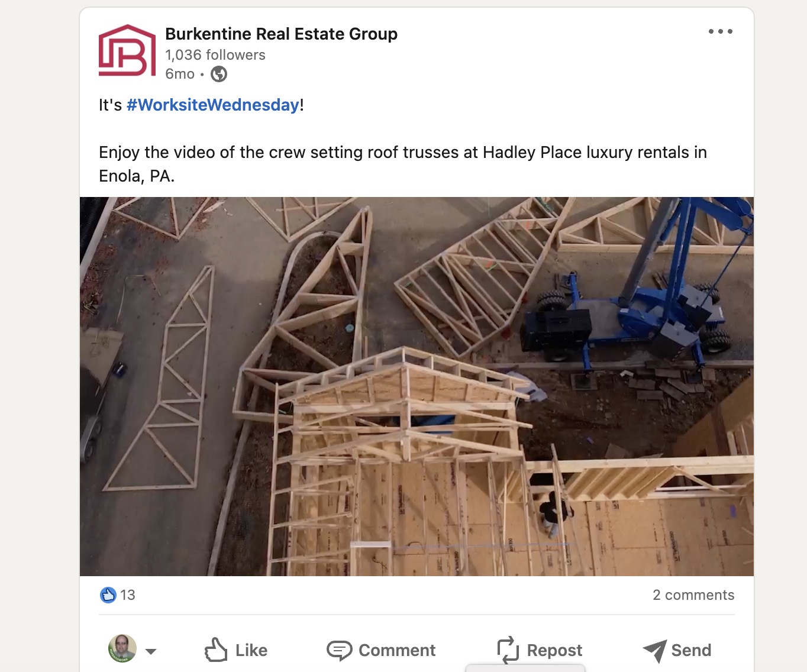Open the three-dot post options menu
807x672 pixels.
coord(720,31)
